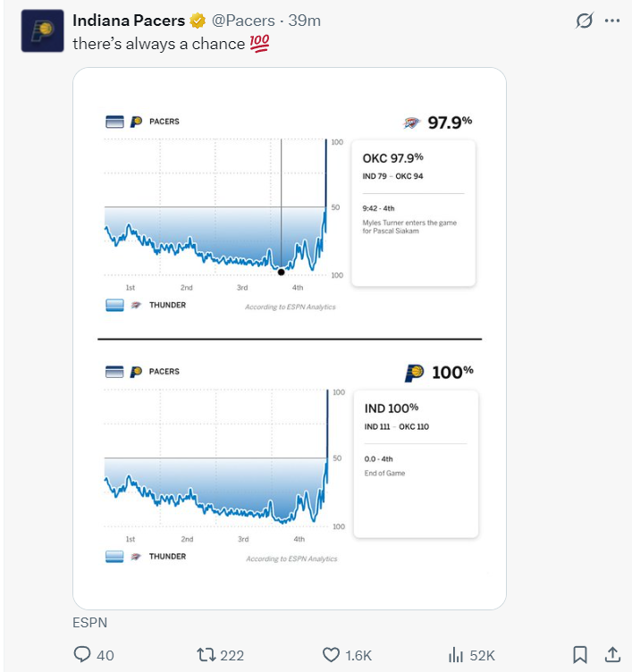
Task: Repost using the retweet icon
Action: pyautogui.click(x=206, y=655)
